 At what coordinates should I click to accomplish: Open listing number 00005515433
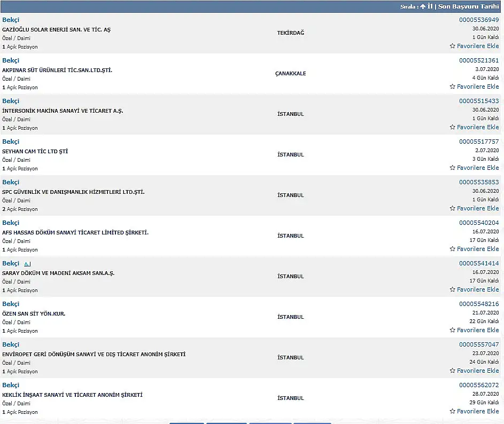(479, 101)
